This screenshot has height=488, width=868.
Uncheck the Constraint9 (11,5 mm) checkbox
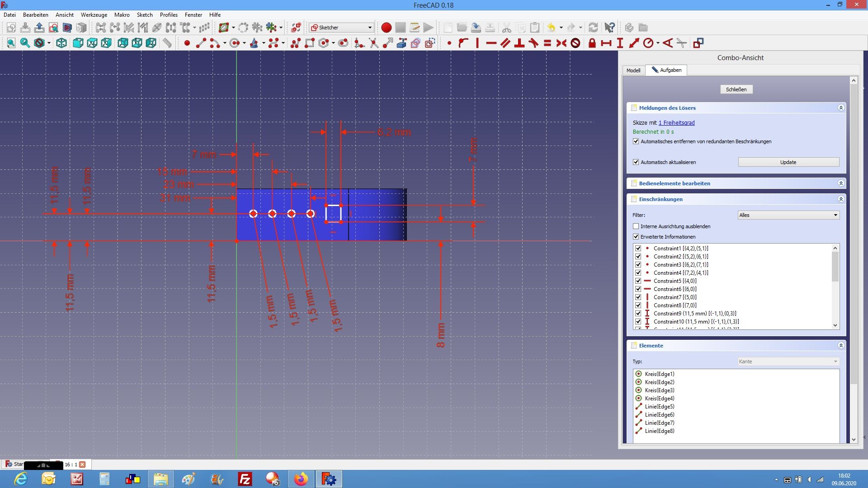tap(638, 314)
